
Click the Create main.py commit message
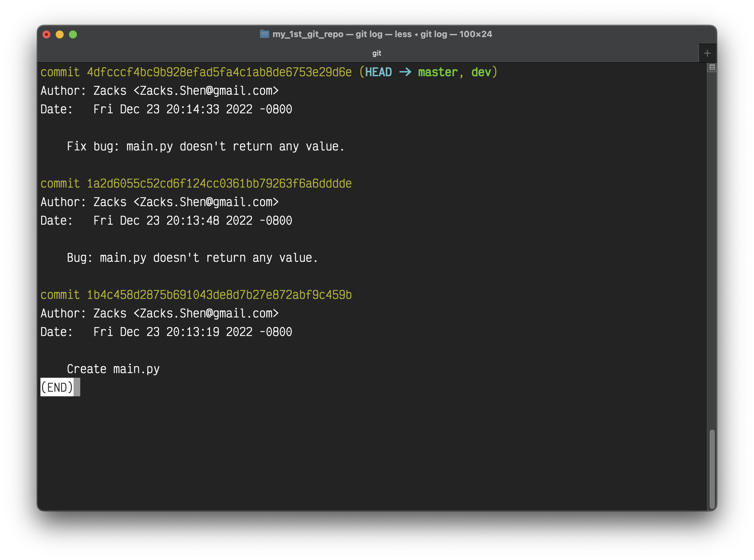coord(113,369)
